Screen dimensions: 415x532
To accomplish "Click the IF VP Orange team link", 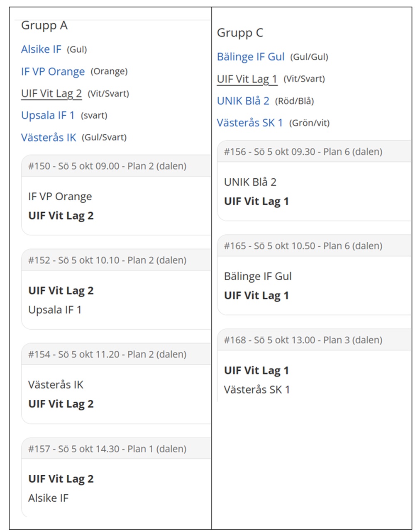I will coord(53,72).
